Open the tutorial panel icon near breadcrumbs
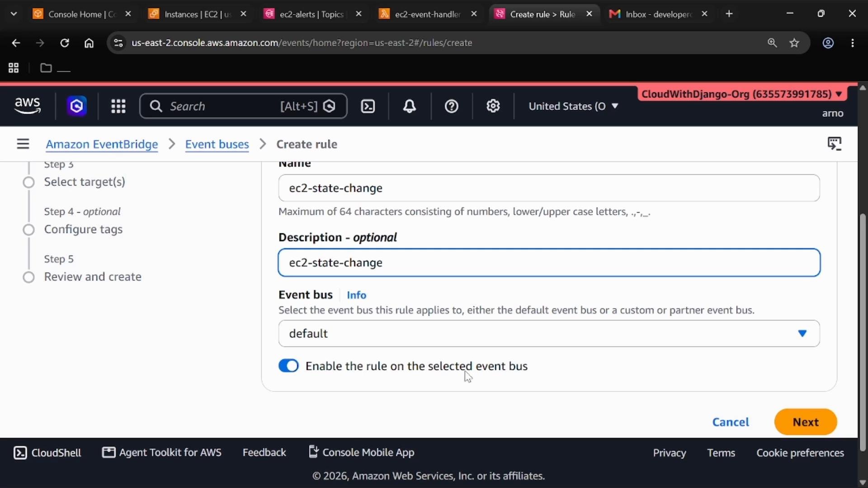The width and height of the screenshot is (868, 488). click(x=835, y=144)
